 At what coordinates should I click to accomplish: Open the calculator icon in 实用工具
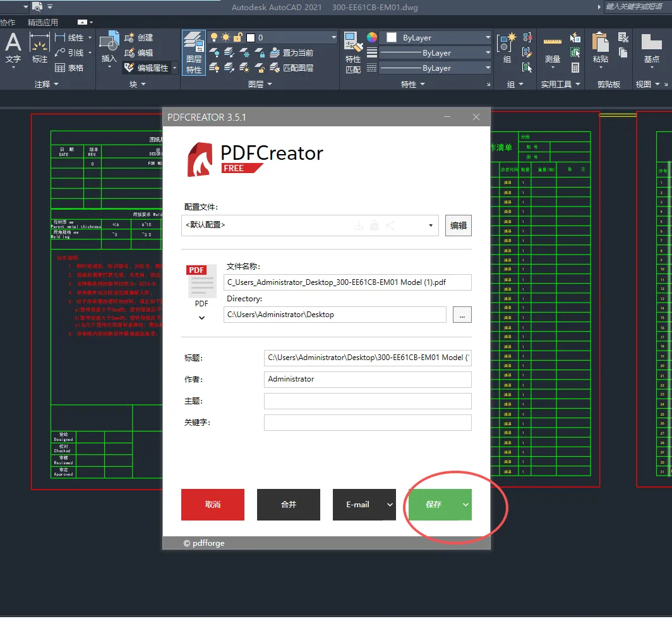coord(575,68)
